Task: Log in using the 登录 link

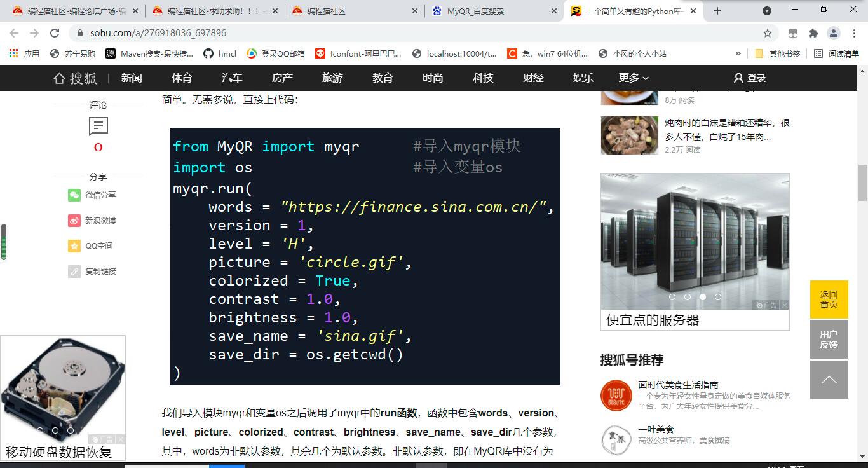Action: tap(749, 78)
